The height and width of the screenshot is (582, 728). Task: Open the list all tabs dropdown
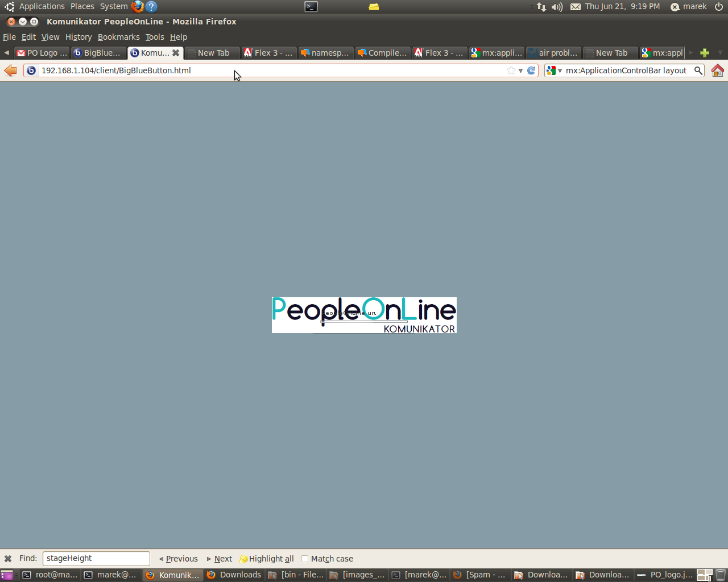pos(720,53)
